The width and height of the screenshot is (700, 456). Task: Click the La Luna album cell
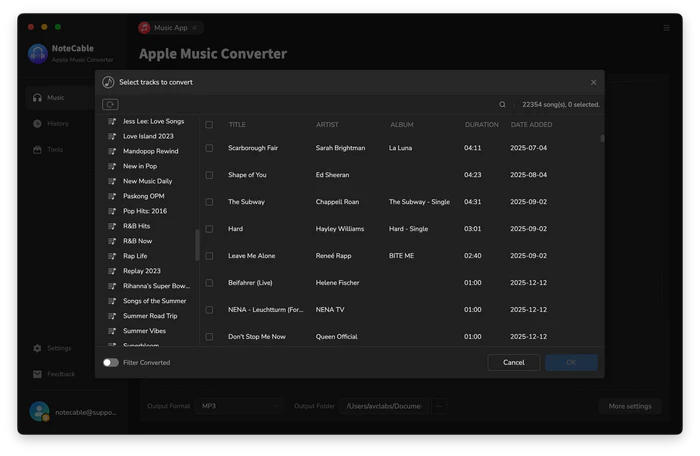400,148
